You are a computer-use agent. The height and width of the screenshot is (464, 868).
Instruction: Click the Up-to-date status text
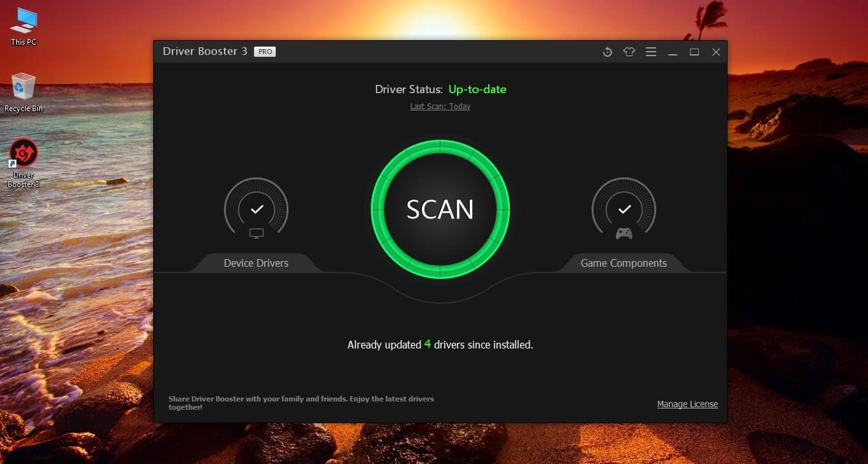[477, 89]
